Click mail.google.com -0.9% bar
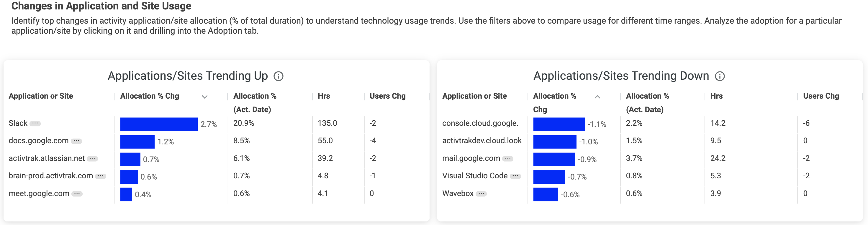868x225 pixels. click(x=554, y=159)
